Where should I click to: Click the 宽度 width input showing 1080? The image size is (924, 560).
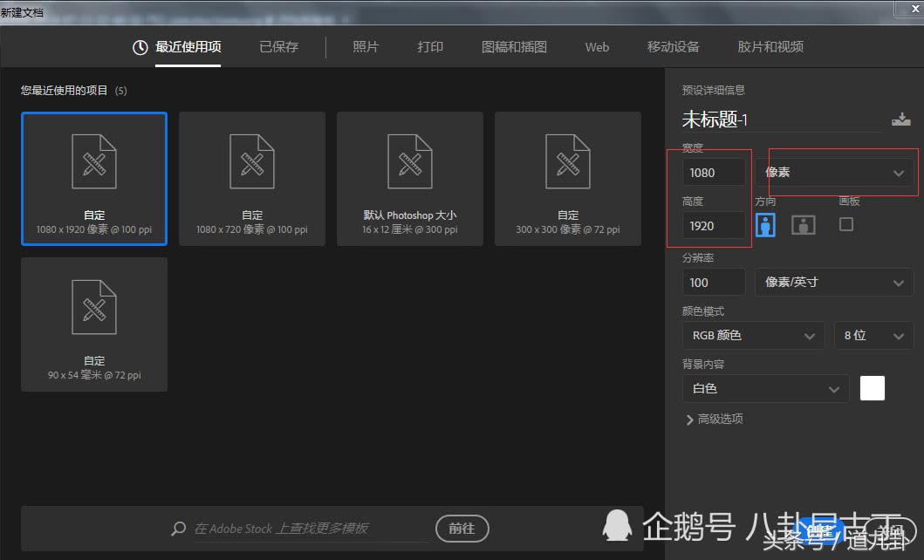tap(713, 172)
